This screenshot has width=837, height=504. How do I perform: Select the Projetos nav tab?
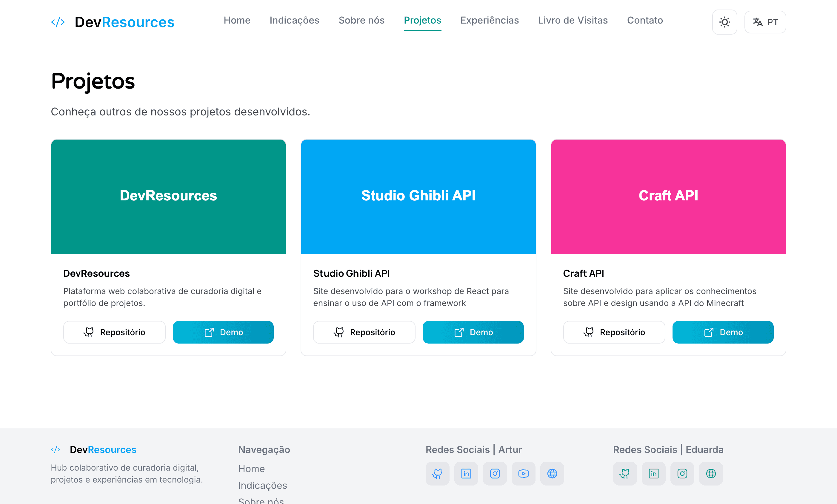[x=422, y=20]
